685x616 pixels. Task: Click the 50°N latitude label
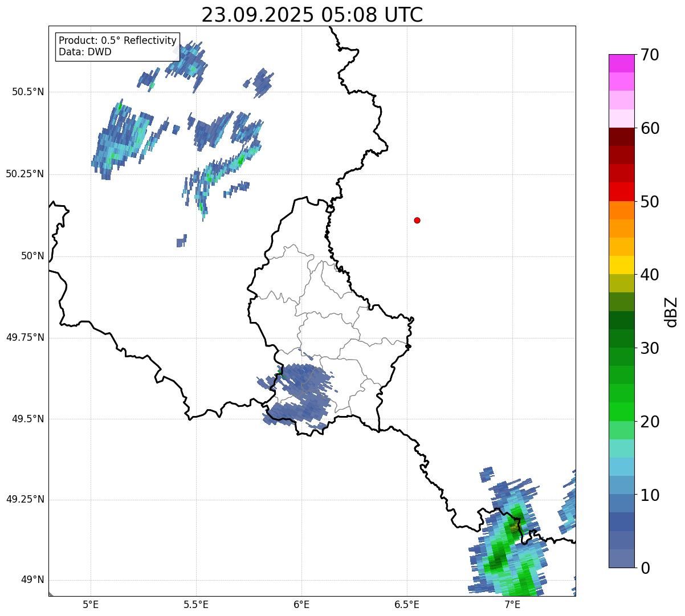point(33,256)
